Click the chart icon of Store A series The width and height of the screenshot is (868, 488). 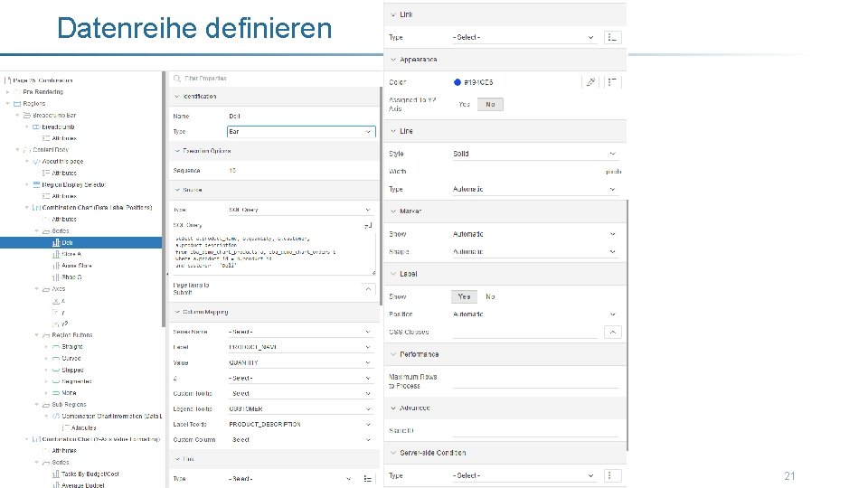pos(56,255)
